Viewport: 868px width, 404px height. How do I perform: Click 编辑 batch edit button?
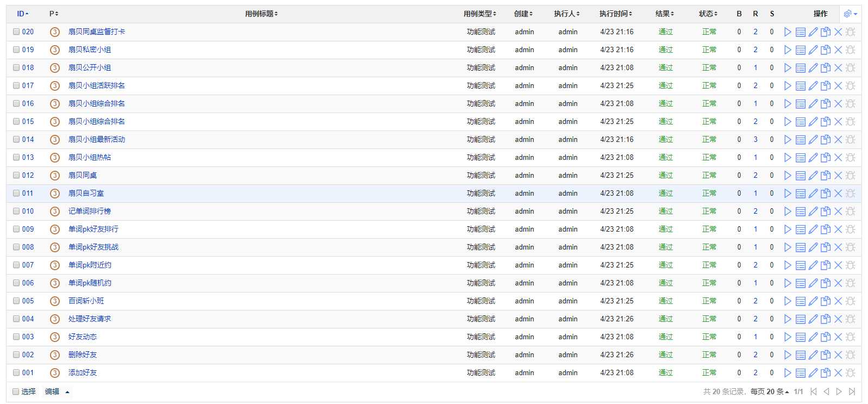[52, 391]
